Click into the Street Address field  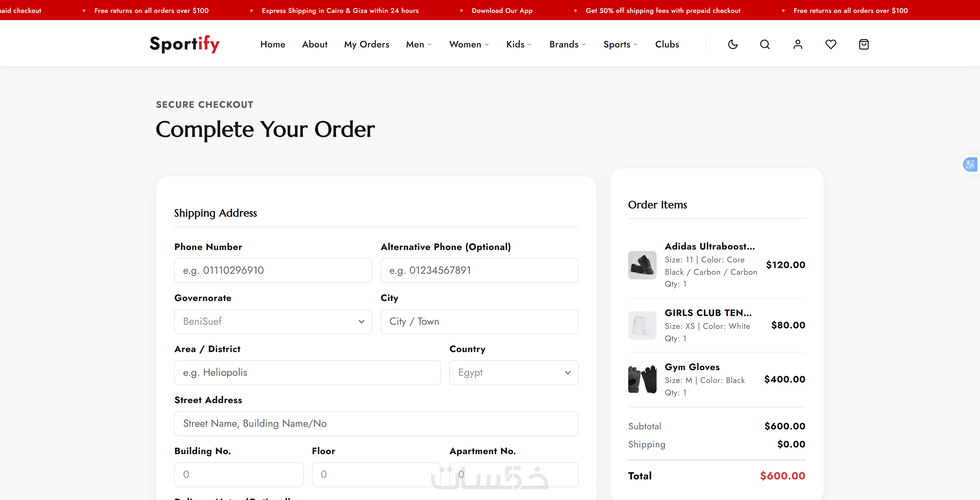[376, 423]
